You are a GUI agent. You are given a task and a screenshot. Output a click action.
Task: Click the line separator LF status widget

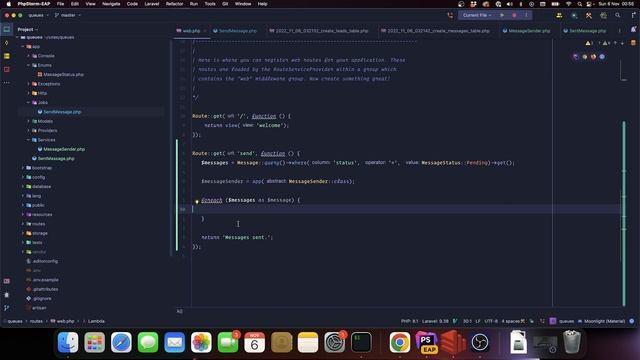click(x=478, y=321)
